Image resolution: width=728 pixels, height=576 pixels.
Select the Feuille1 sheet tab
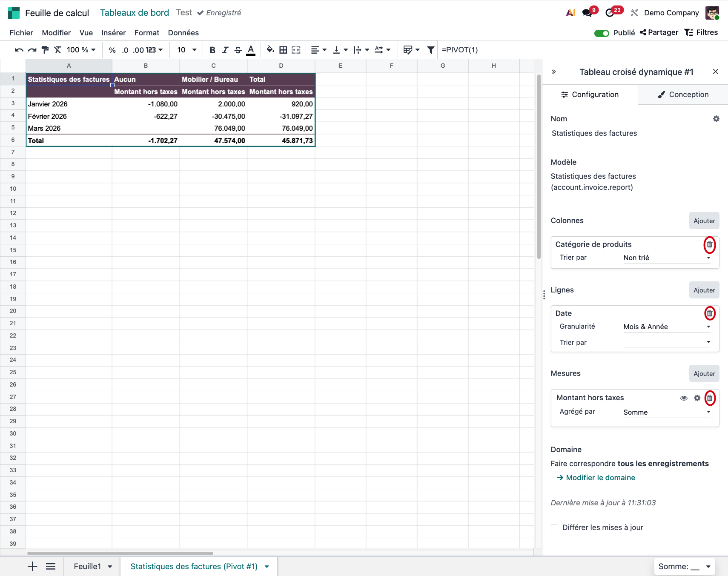coord(87,566)
